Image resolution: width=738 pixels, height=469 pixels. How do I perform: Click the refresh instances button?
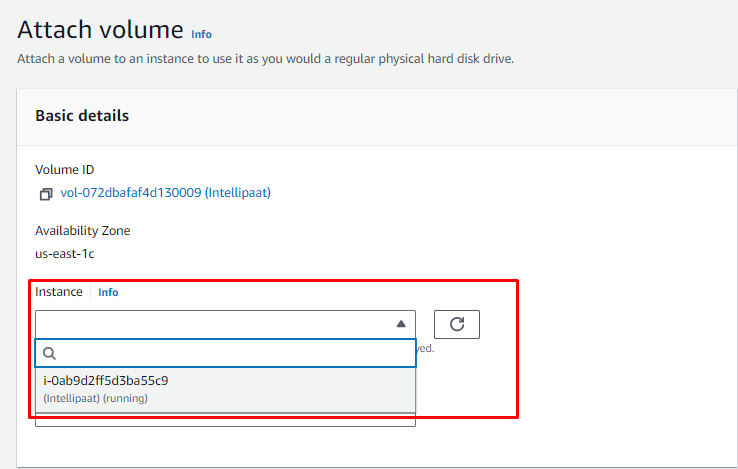point(456,324)
